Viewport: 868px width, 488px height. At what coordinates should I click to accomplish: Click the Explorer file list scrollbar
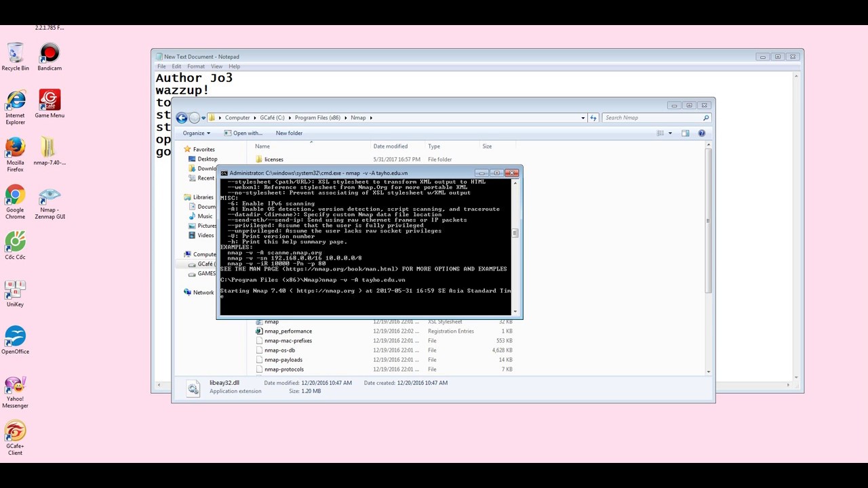click(x=709, y=220)
